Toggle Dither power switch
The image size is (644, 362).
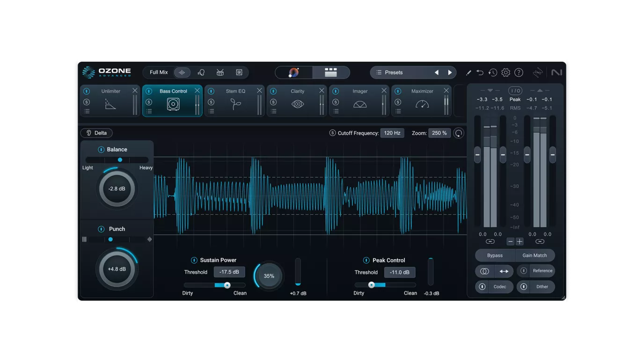pos(524,287)
